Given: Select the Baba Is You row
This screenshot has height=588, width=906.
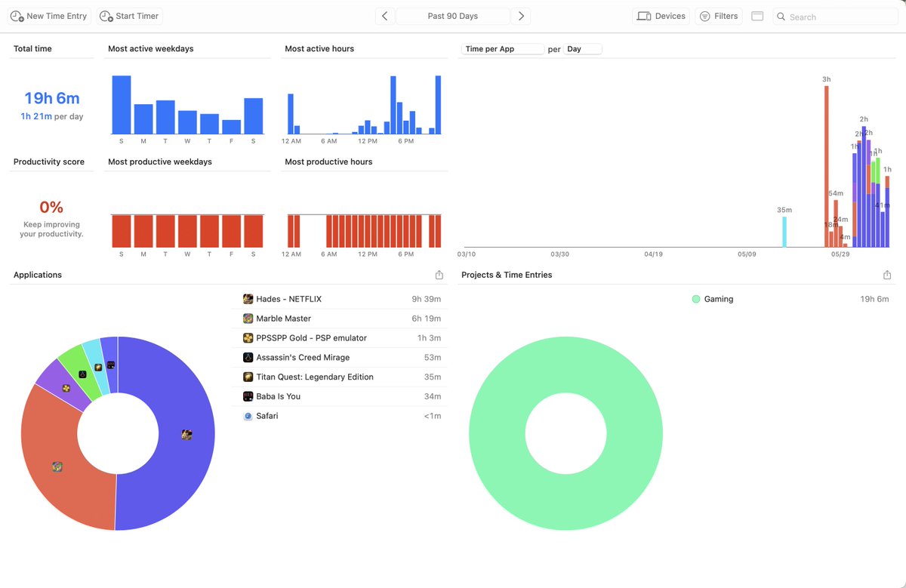Looking at the screenshot, I should (341, 396).
